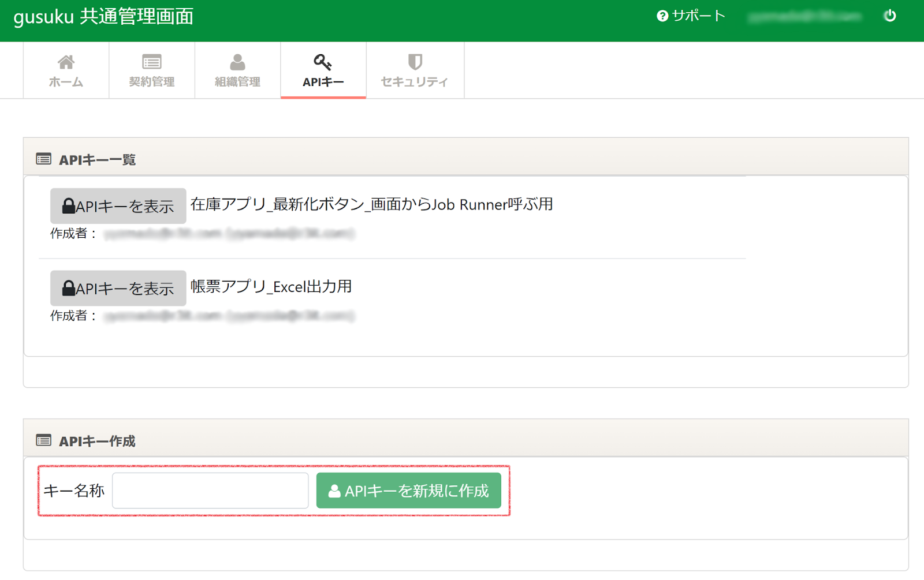Switch to the 契約管理 tab

[152, 70]
